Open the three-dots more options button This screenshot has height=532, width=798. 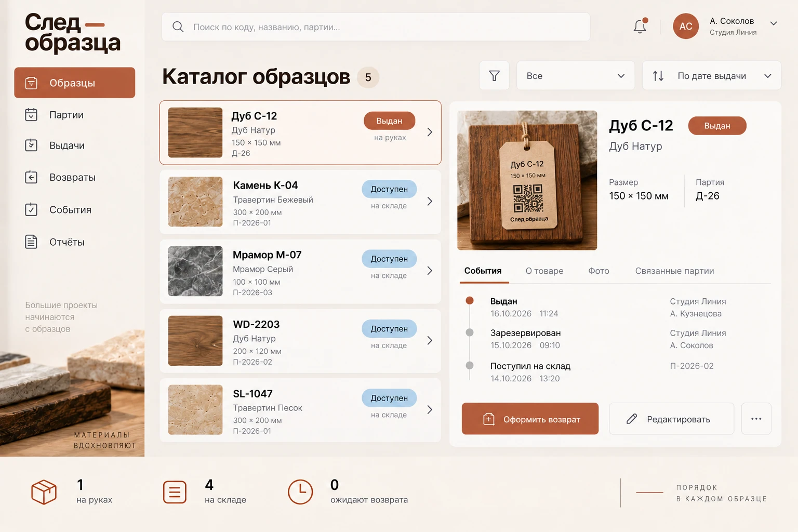[x=756, y=419]
